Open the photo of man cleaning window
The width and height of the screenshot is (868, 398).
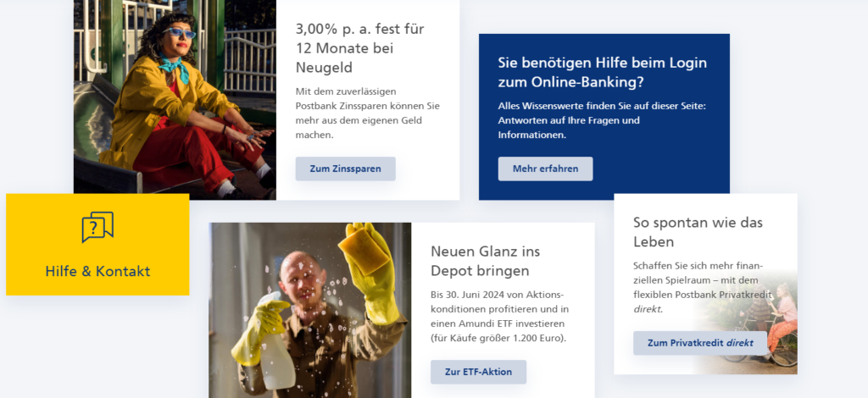click(310, 310)
